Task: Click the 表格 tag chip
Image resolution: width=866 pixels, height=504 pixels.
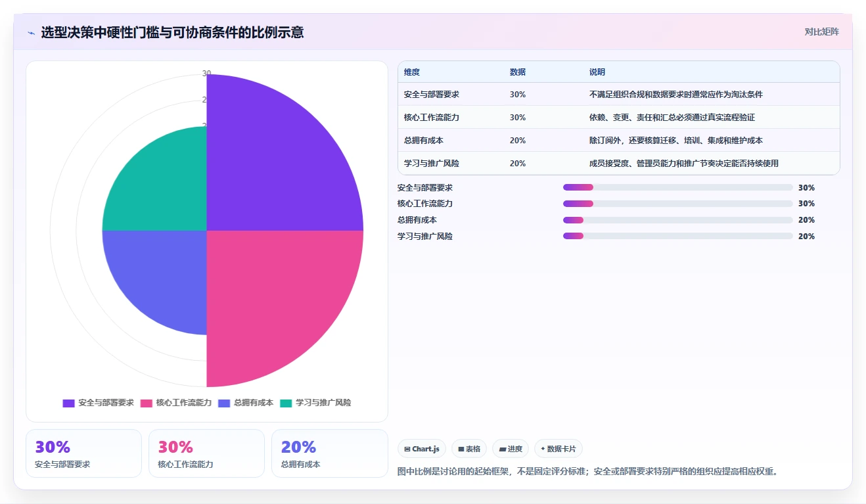Action: [469, 449]
